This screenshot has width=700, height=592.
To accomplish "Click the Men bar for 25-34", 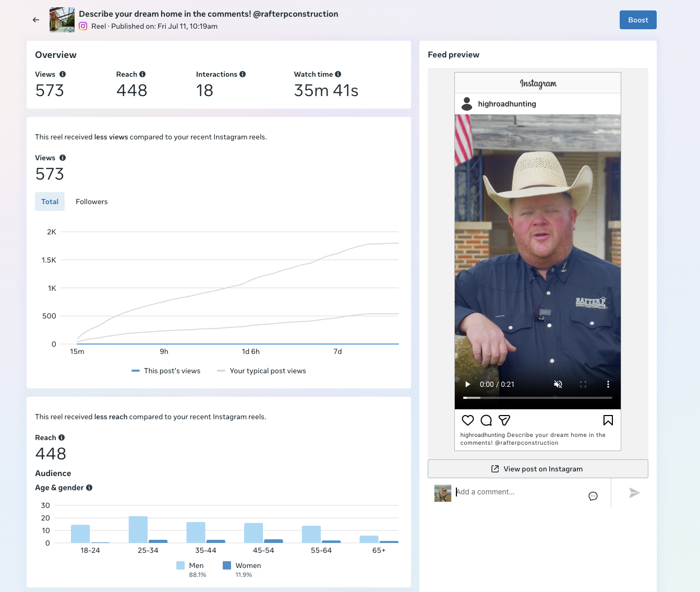I will [x=138, y=529].
